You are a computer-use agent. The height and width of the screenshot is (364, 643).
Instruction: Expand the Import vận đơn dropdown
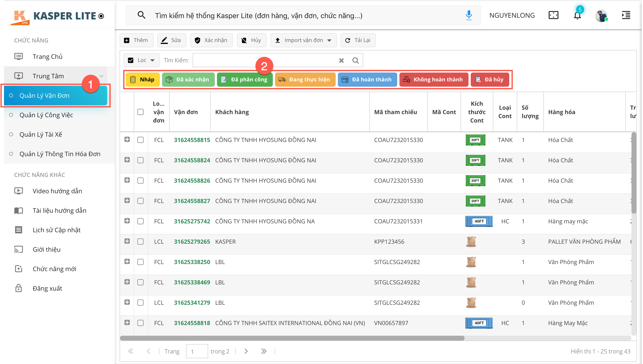pyautogui.click(x=304, y=40)
